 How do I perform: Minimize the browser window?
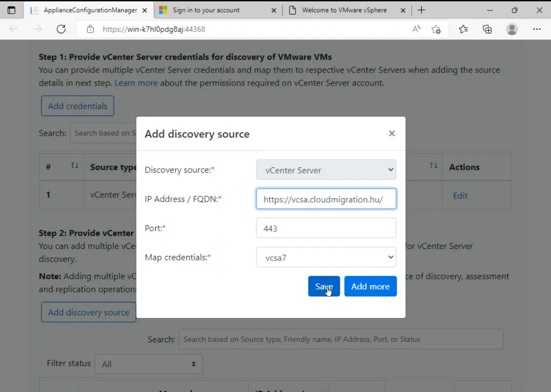coord(489,10)
